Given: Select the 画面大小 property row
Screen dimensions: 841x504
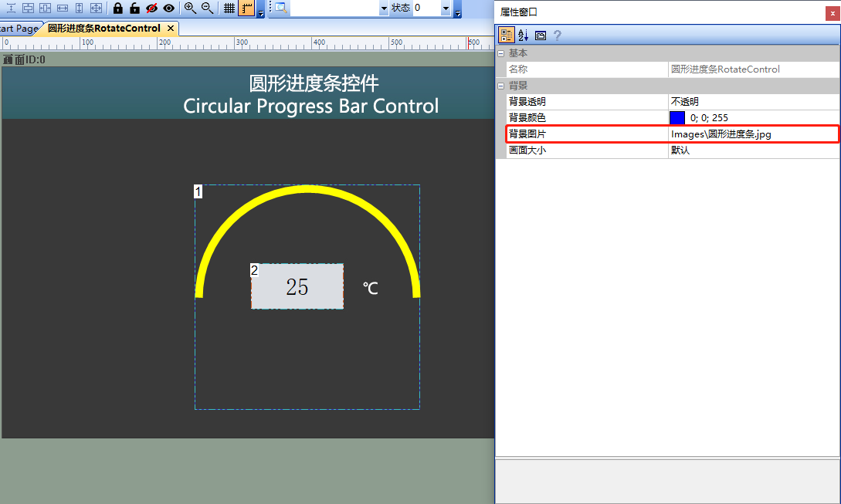Looking at the screenshot, I should (673, 151).
